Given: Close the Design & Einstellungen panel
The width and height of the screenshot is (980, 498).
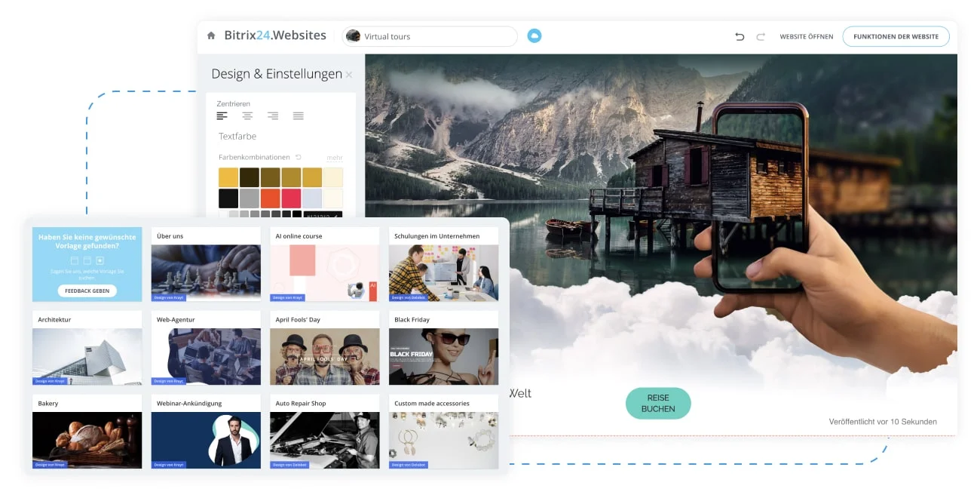Looking at the screenshot, I should point(348,75).
